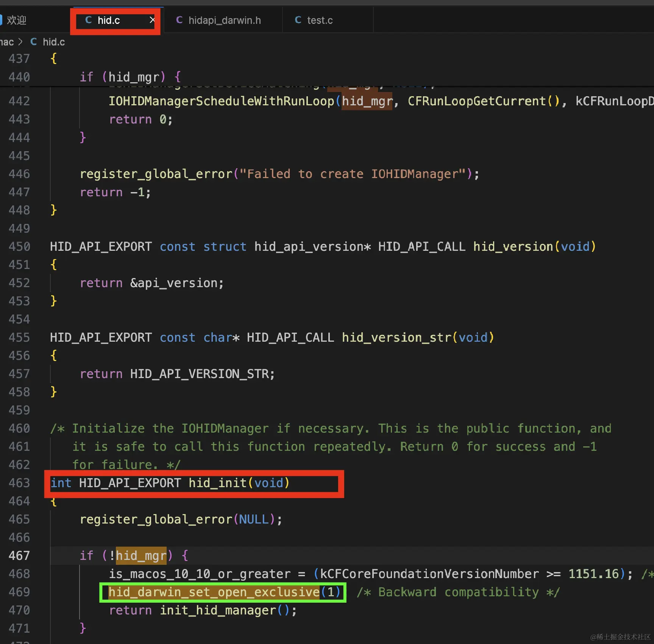Screen dimensions: 654x644
Task: Click HID_API_CALL on line 455
Action: (x=290, y=338)
